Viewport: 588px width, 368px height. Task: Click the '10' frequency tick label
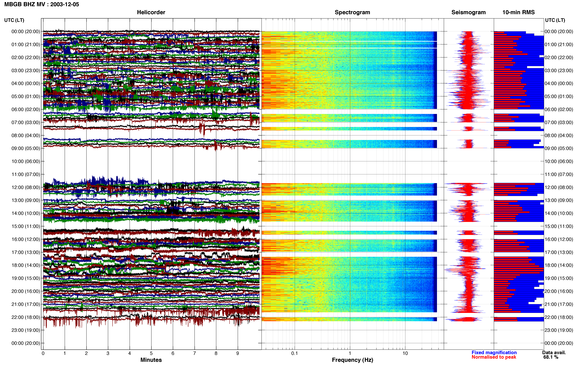405,353
